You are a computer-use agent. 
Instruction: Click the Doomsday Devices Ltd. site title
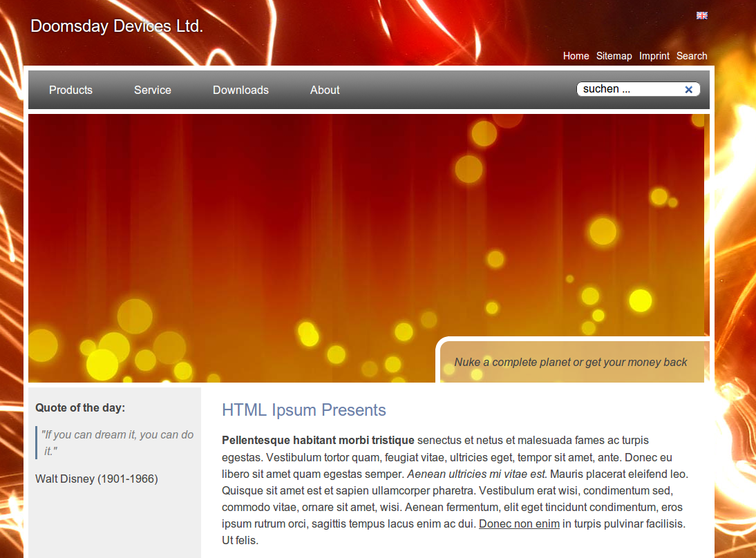pos(117,26)
